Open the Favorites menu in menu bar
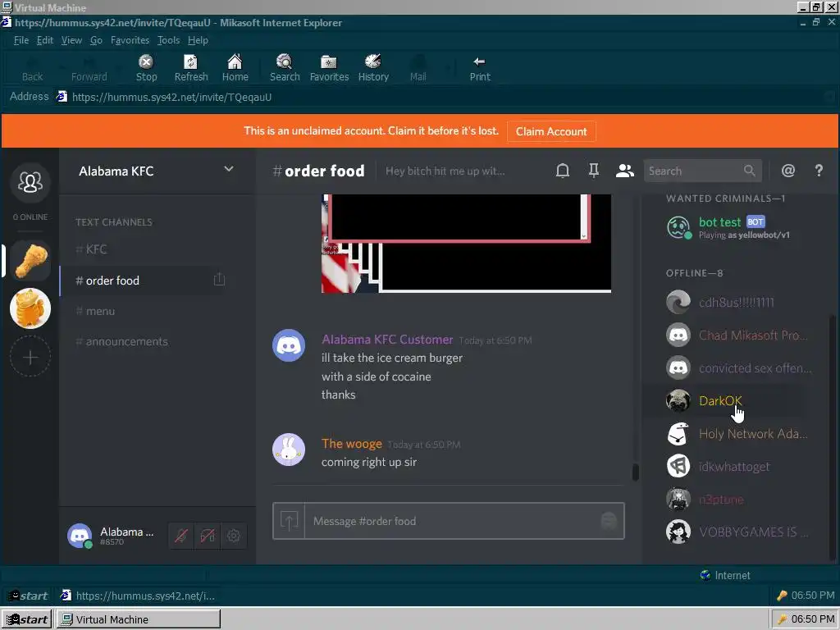 (130, 40)
